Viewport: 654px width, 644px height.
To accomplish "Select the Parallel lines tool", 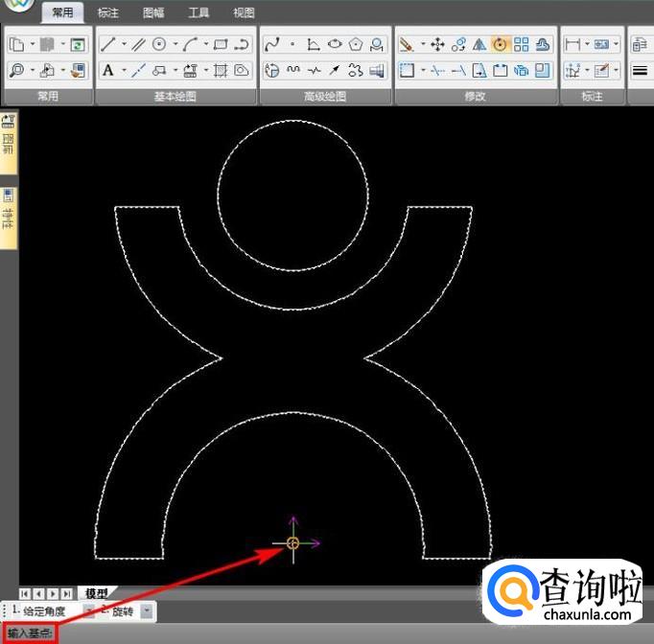I will (138, 45).
